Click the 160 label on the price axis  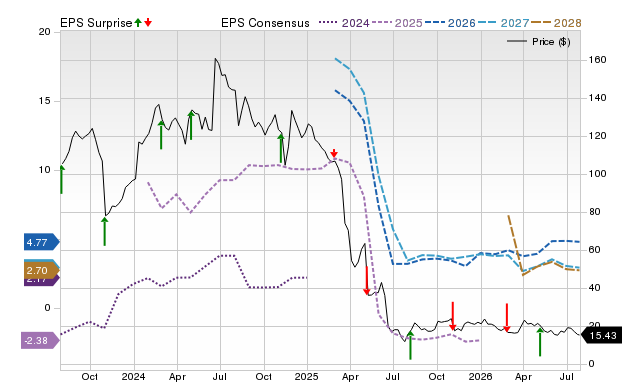[x=597, y=60]
